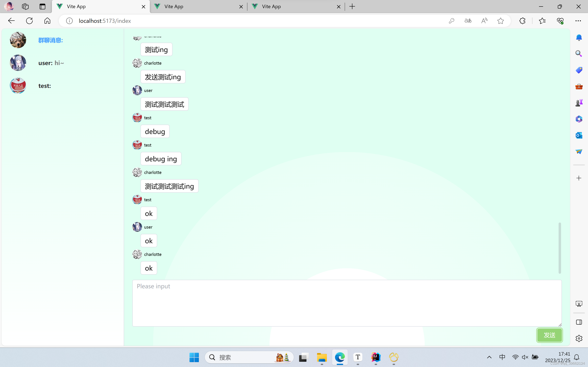This screenshot has height=367, width=588.
Task: Open the Outlook icon in Edge sidebar
Action: [x=579, y=135]
